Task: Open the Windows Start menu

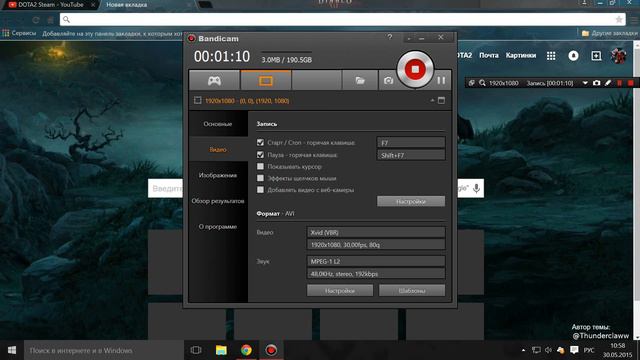Action: pos(12,350)
